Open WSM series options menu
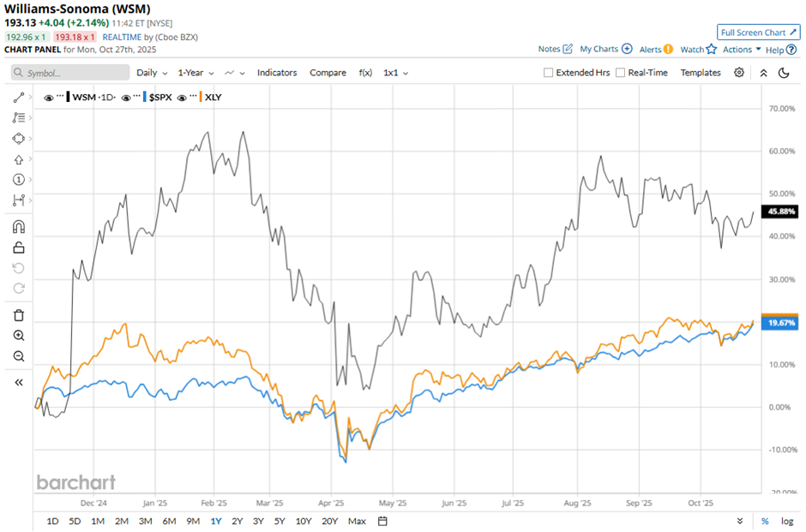The image size is (806, 532). click(61, 96)
